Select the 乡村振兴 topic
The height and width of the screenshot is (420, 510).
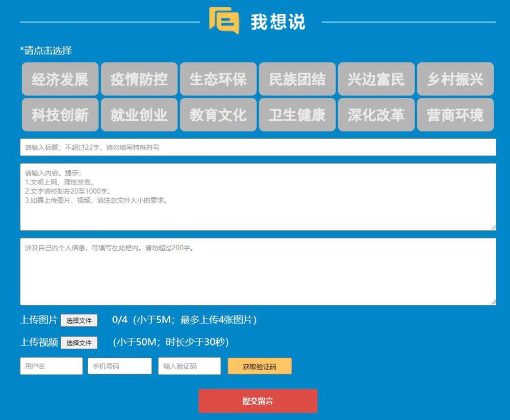455,79
